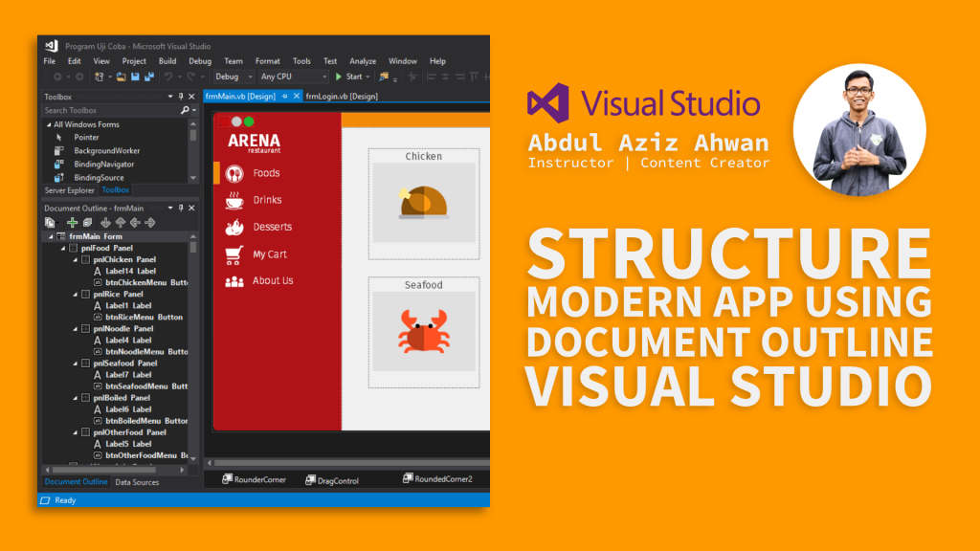Click the right arrow in Document Outline toolbar
980x551 pixels.
click(150, 222)
